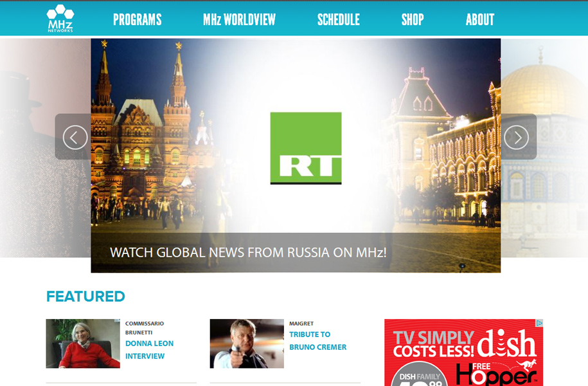Open the About menu item
The width and height of the screenshot is (588, 386).
[x=479, y=20]
